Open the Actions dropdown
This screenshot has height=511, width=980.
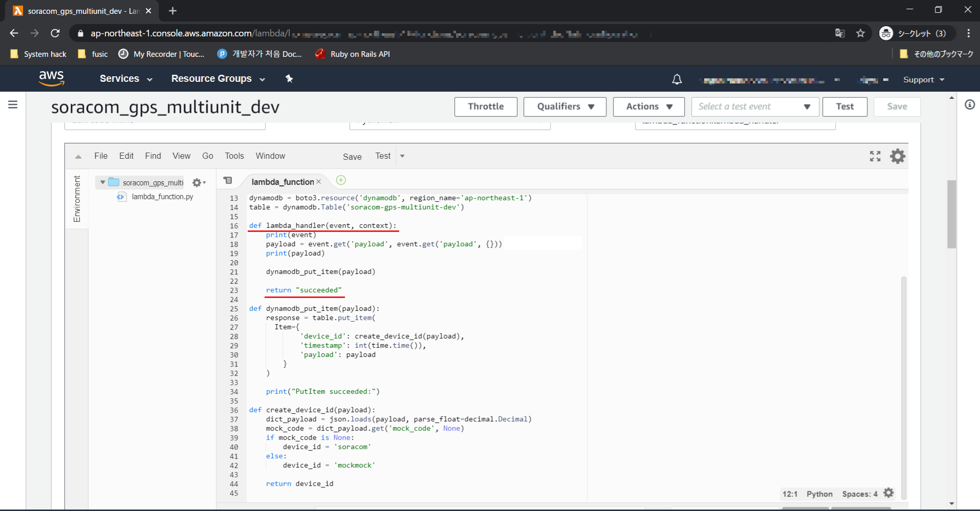[x=648, y=107]
